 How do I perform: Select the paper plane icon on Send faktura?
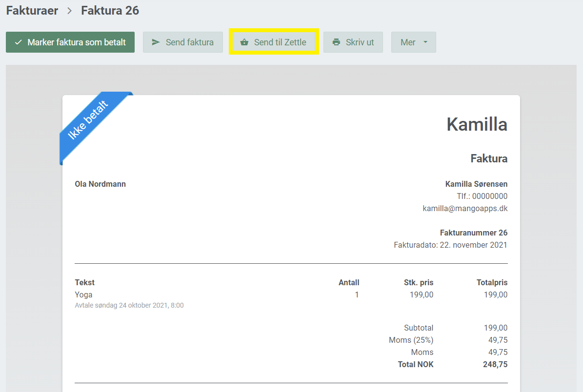pos(156,42)
